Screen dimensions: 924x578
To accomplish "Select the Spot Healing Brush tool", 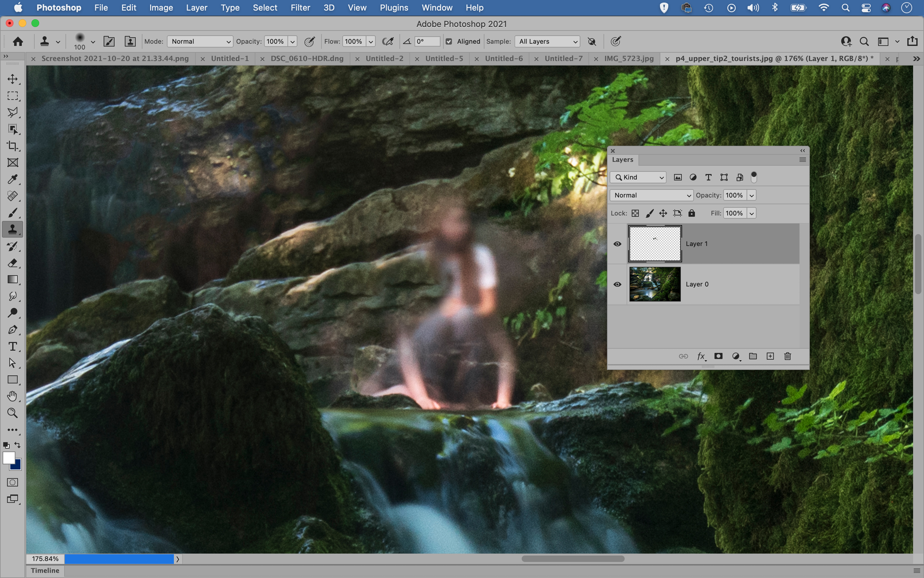I will coord(13,196).
